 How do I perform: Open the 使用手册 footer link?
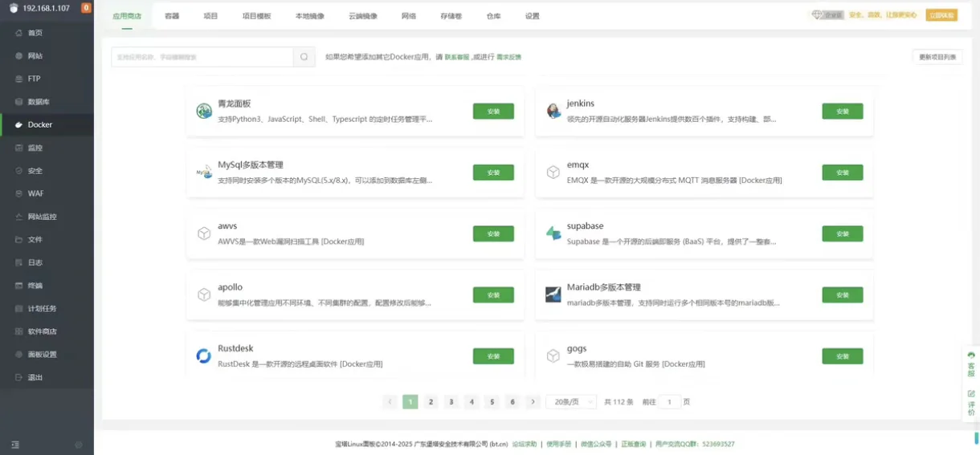tap(558, 444)
